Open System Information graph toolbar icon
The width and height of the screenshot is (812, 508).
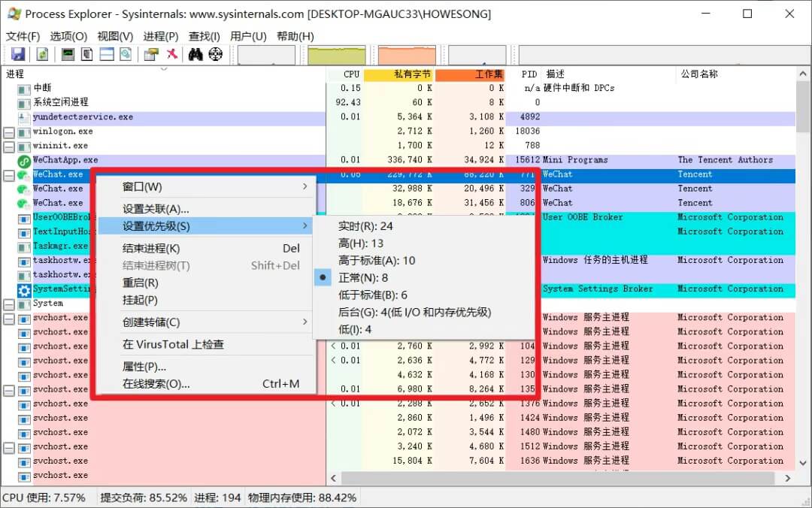pos(68,54)
